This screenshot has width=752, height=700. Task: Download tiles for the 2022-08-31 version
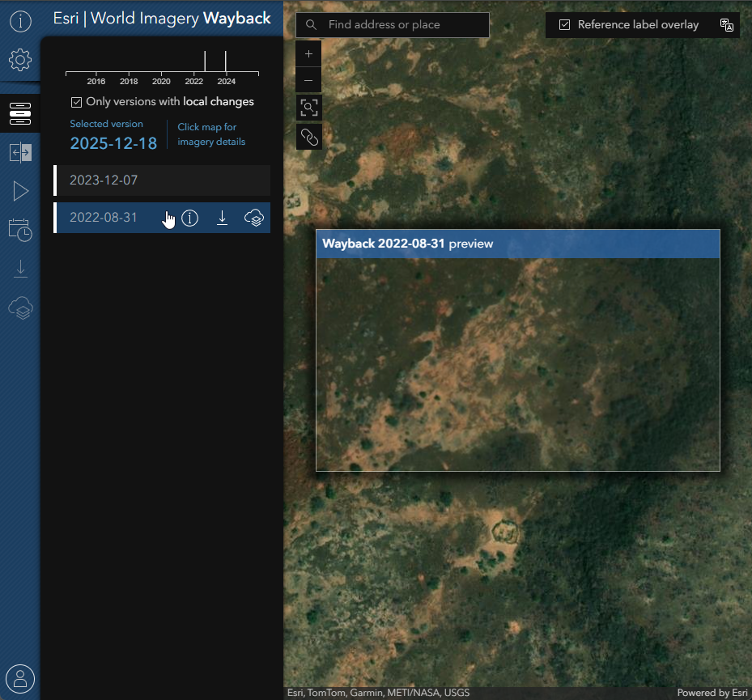click(222, 218)
